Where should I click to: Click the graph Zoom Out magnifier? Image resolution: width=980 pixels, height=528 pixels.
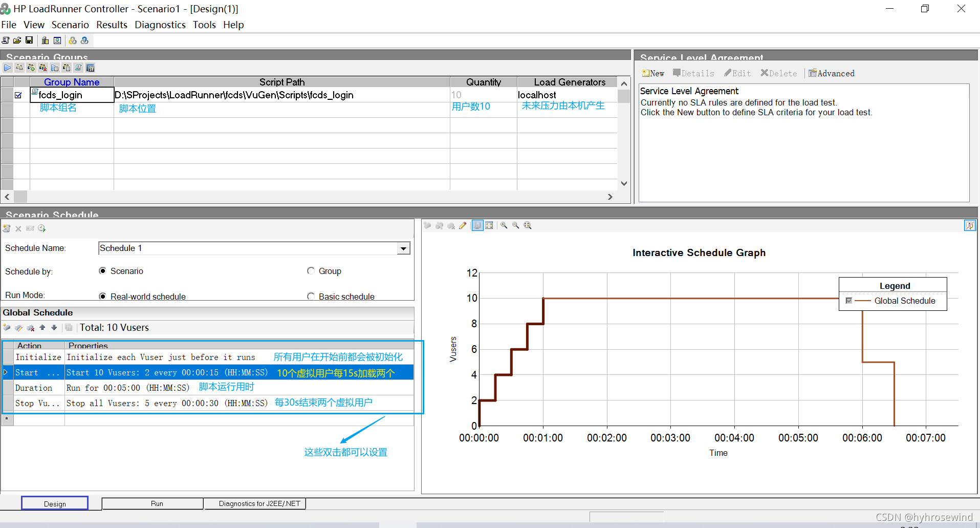pos(516,225)
